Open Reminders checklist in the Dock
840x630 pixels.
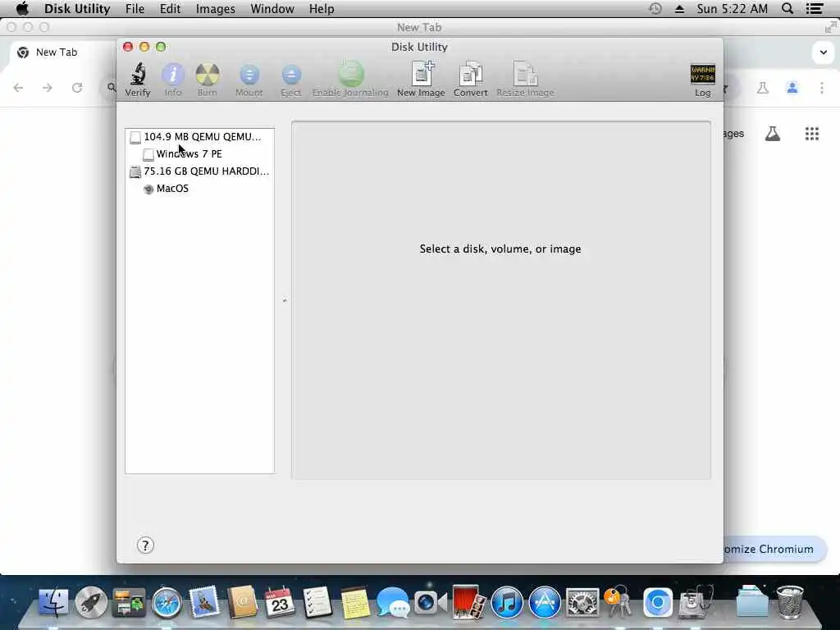coord(317,601)
